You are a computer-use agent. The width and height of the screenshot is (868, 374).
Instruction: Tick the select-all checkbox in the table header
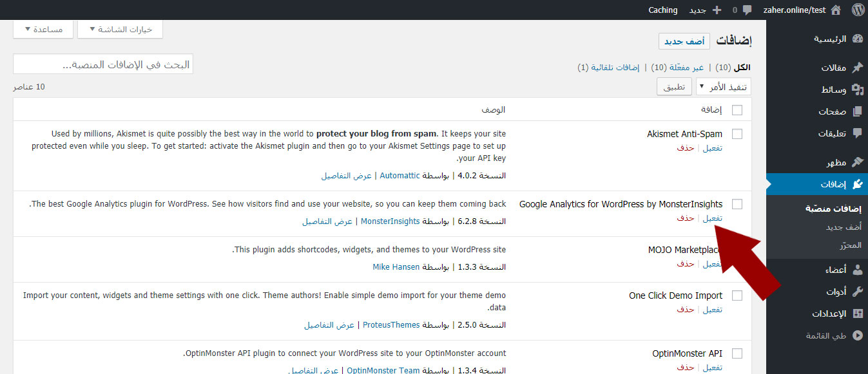[737, 110]
